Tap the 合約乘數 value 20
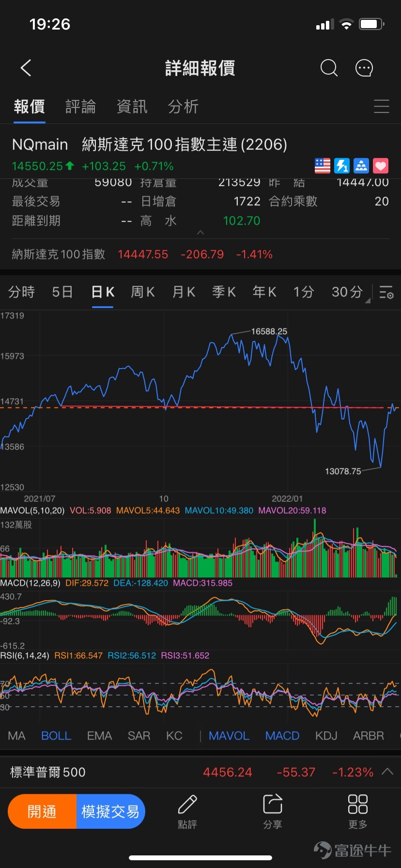Viewport: 401px width, 868px height. point(382,201)
